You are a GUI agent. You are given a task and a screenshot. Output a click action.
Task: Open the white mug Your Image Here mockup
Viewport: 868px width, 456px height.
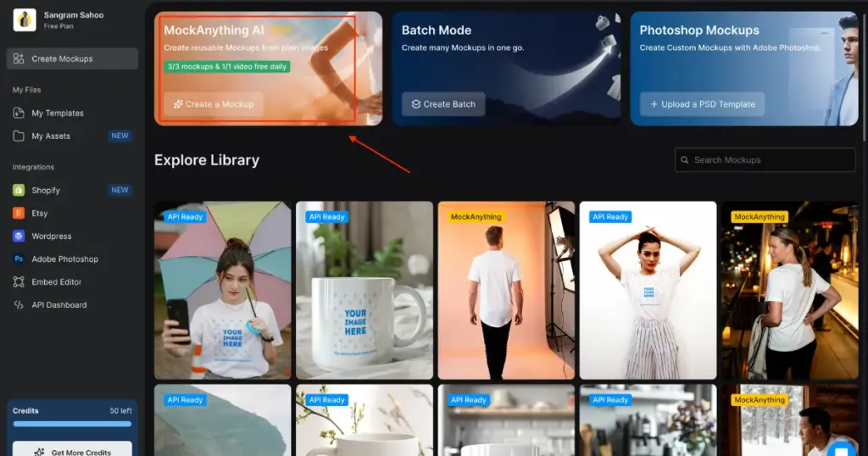(364, 290)
